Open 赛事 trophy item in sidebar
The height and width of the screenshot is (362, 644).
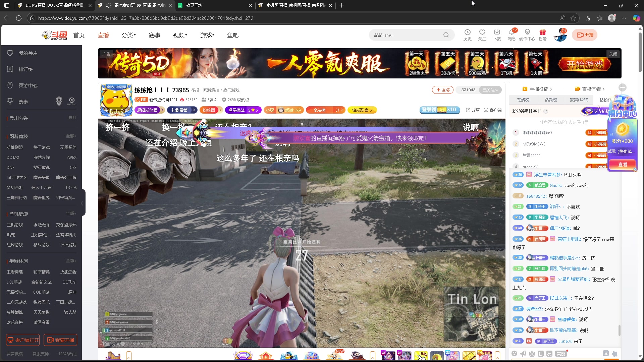tap(23, 102)
